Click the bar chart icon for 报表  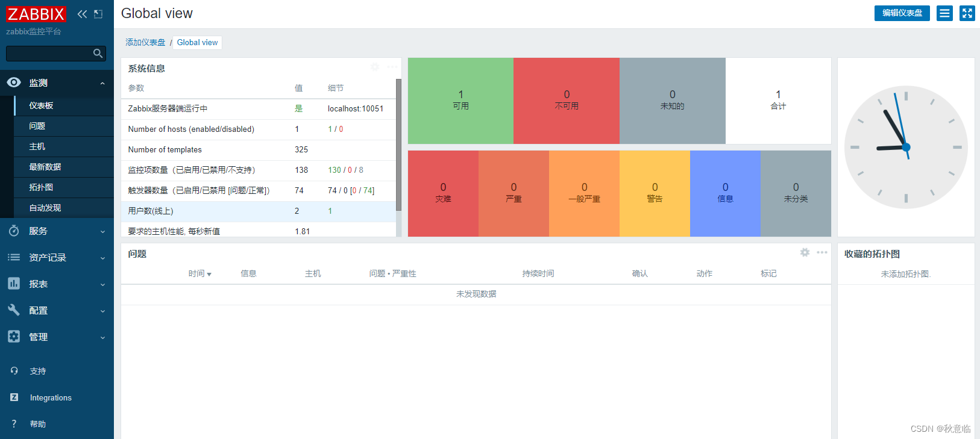(x=14, y=283)
